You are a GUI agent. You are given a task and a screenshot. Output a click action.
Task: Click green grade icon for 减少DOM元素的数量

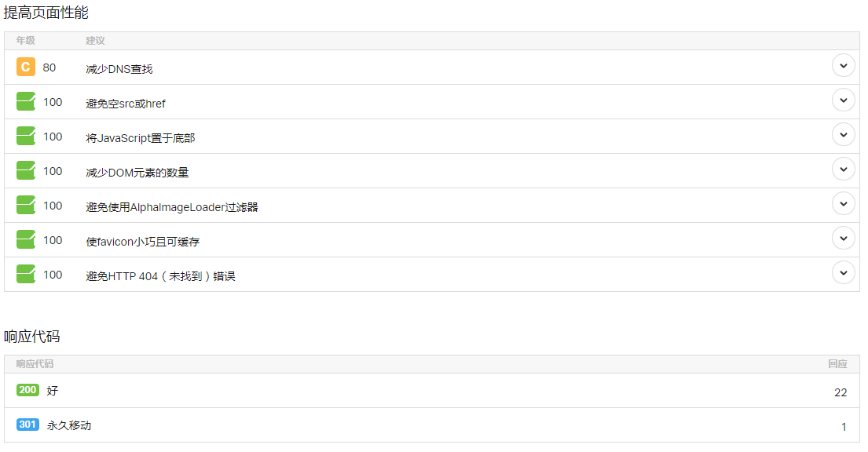pos(26,171)
